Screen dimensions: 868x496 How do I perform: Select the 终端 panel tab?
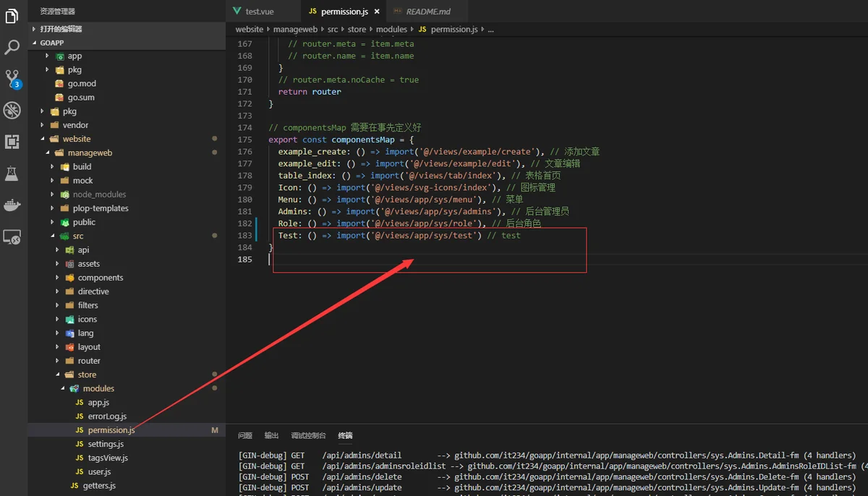pos(345,436)
